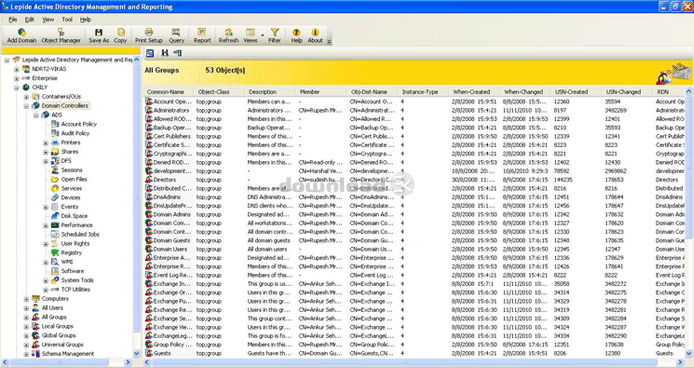Refresh the view using the toolbar
This screenshot has width=694, height=368.
point(228,35)
